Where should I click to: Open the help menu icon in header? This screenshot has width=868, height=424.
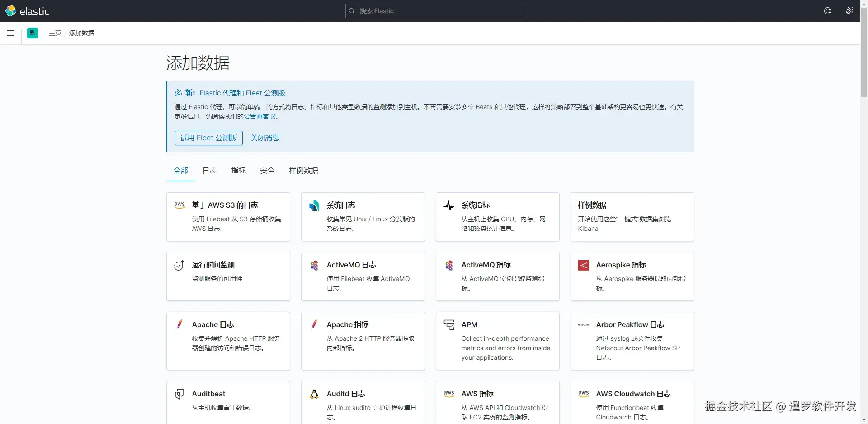828,11
